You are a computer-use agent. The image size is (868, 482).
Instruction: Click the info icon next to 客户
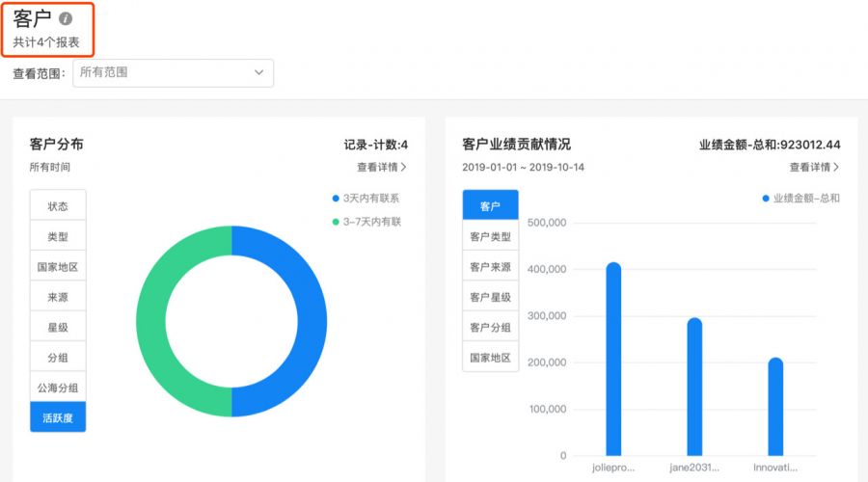tap(66, 18)
